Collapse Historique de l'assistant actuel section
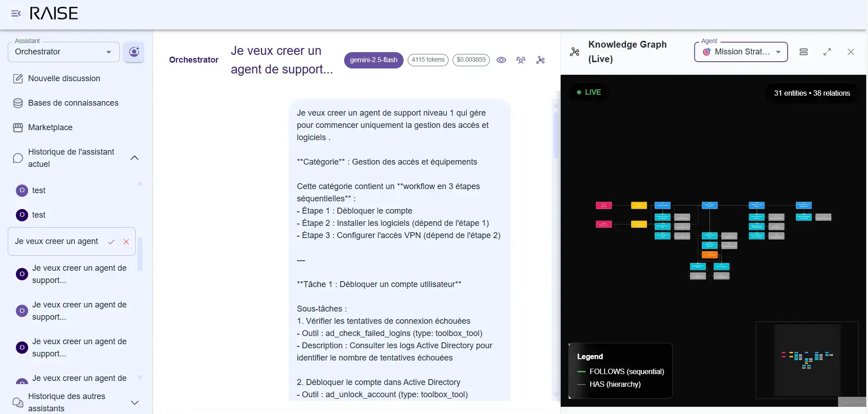The width and height of the screenshot is (868, 414). [x=134, y=158]
